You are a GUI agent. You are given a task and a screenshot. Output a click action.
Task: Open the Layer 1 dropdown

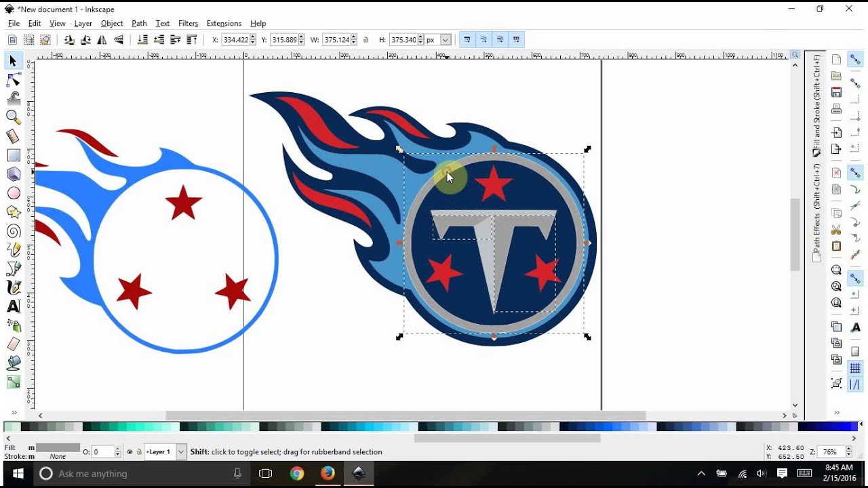pyautogui.click(x=181, y=452)
